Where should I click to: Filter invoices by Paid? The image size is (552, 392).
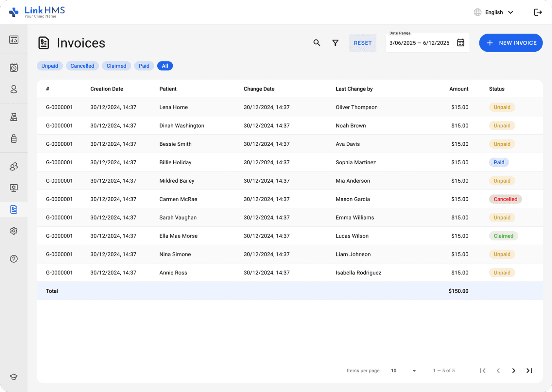(144, 66)
